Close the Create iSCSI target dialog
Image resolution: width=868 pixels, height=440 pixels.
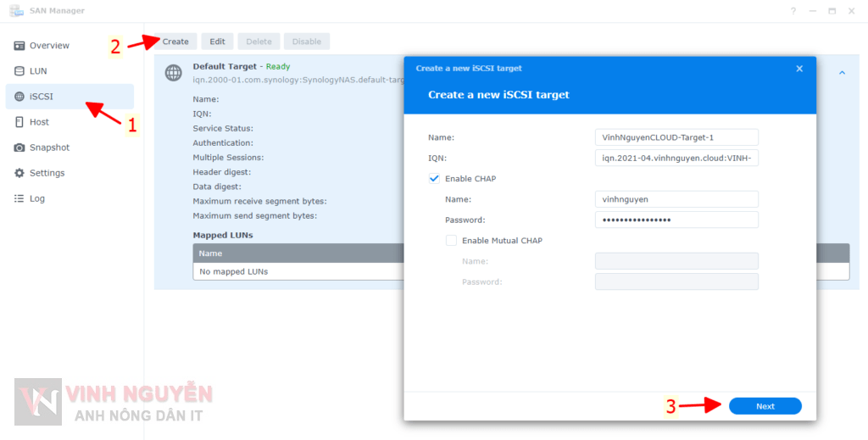[798, 69]
